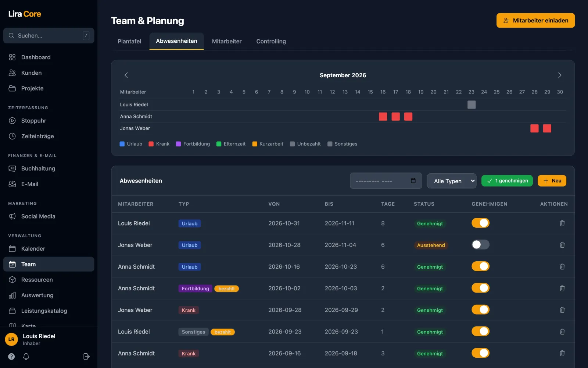Delete Anna Schmidt's Fortbildung entry

[562, 289]
